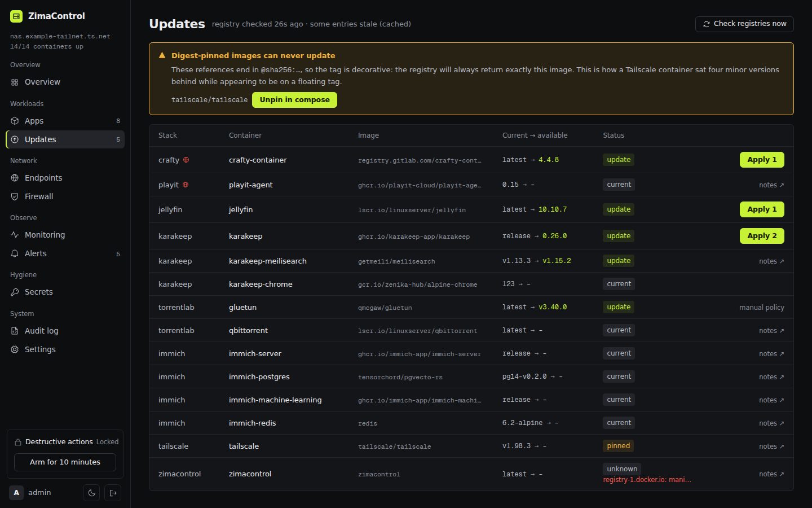Arm destructive actions for 10 minutes
Image resolution: width=812 pixels, height=508 pixels.
tap(65, 462)
